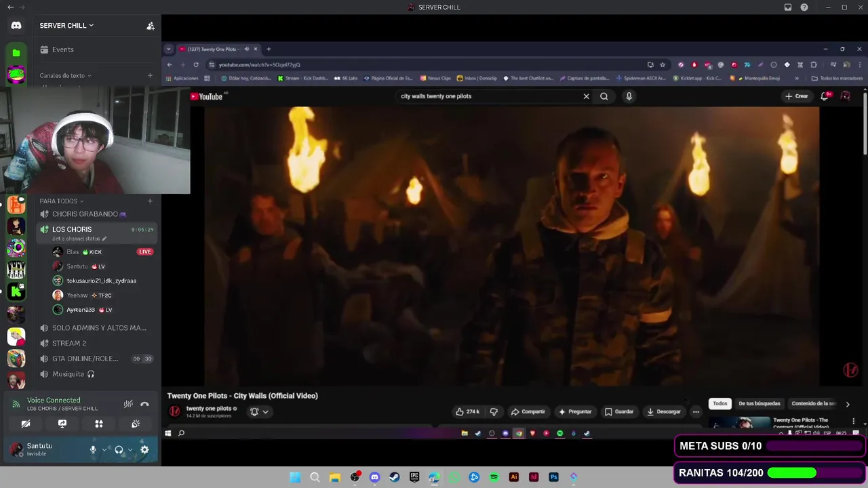Toggle noise suppression in voice panel
The image size is (868, 488).
[x=128, y=404]
